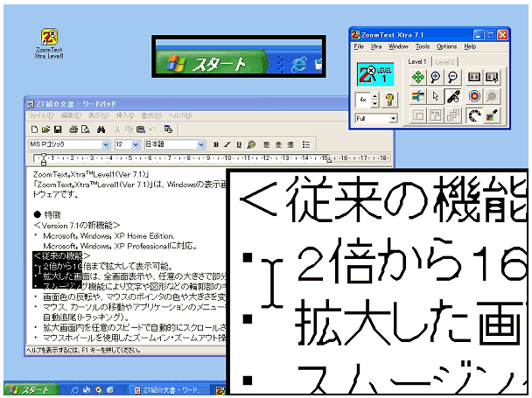Open the 日本語 script dropdown
The height and width of the screenshot is (398, 532).
pos(201,145)
